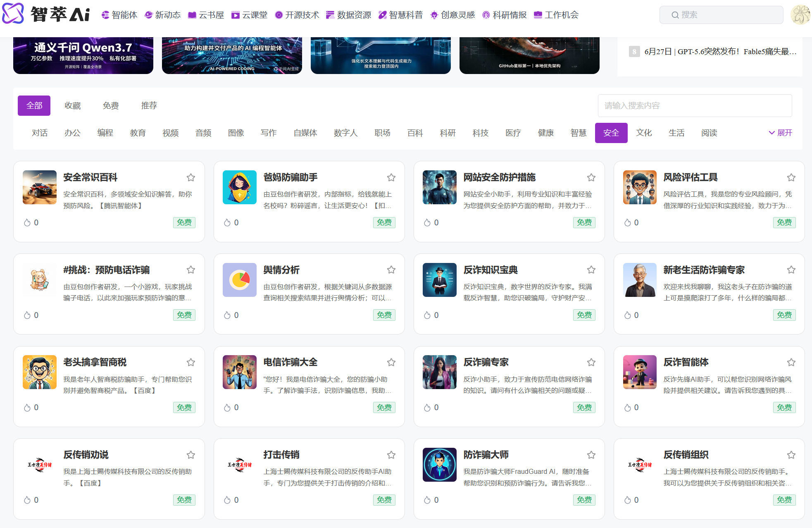Click the star icon on 反传销组织
Image resolution: width=812 pixels, height=528 pixels.
(791, 455)
